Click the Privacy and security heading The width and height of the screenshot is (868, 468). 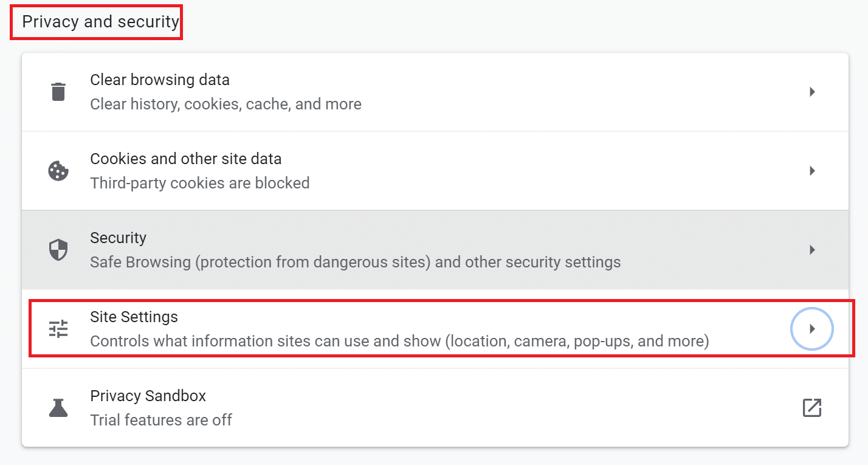tap(100, 22)
